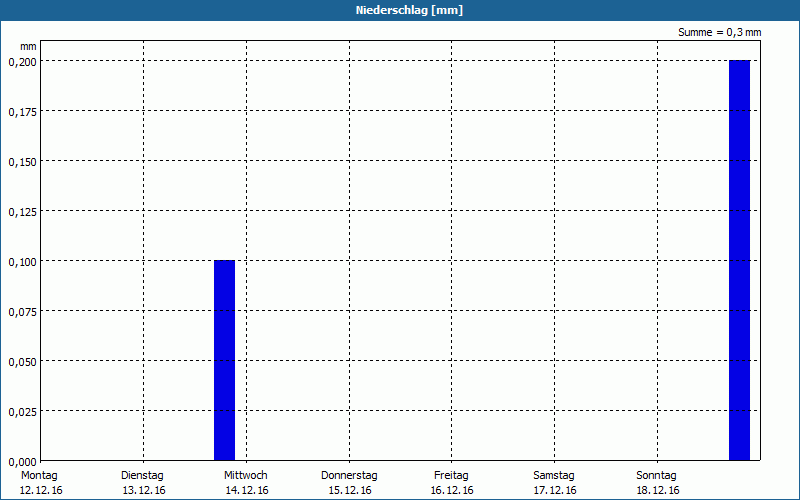Click the 0,050 y-axis value
Viewport: 800px width, 500px height.
[x=22, y=362]
